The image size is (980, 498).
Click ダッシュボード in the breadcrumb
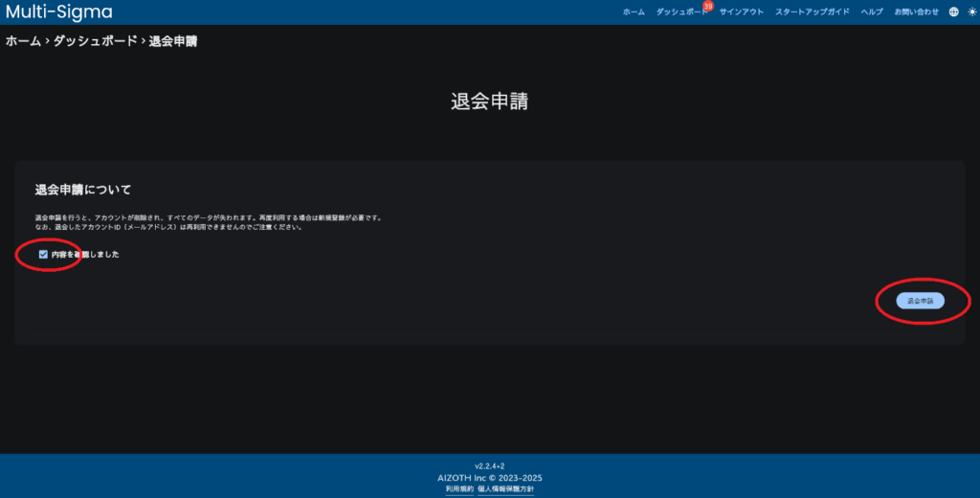[x=95, y=41]
